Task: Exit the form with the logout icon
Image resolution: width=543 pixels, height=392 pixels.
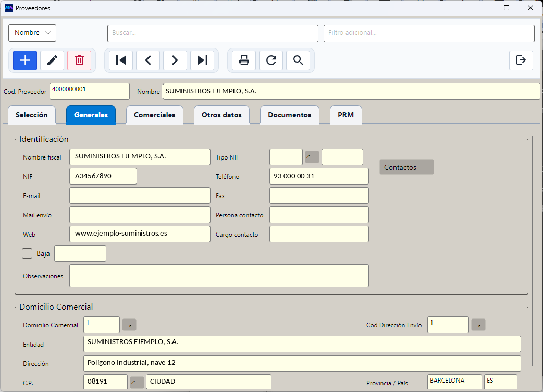Action: point(521,60)
